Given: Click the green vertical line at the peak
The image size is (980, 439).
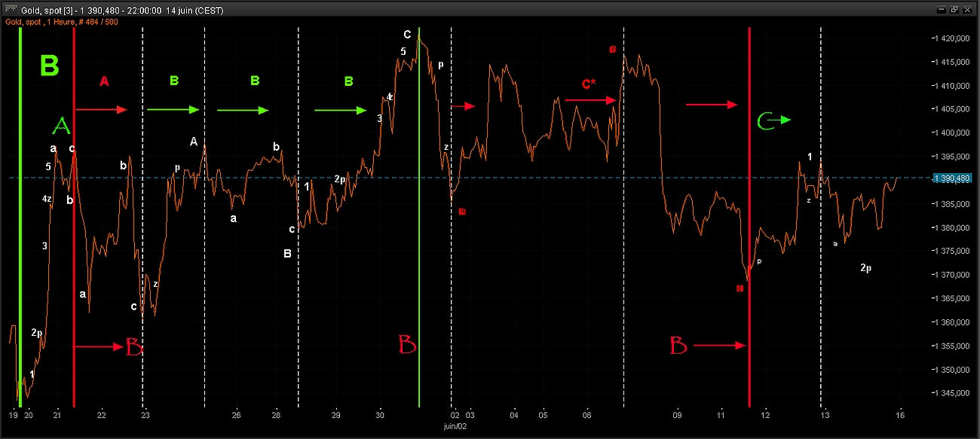Looking at the screenshot, I should click(x=420, y=226).
